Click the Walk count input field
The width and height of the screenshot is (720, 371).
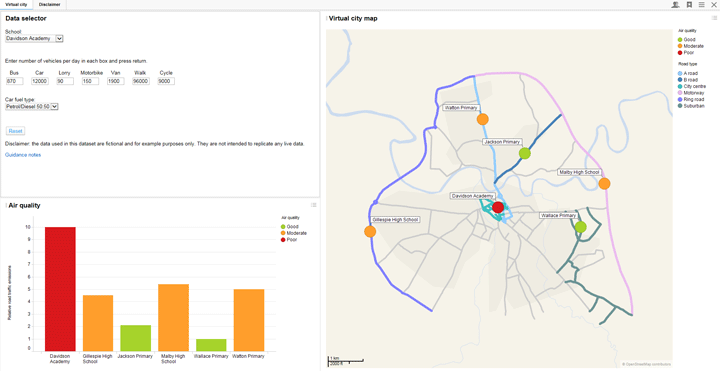(x=141, y=81)
